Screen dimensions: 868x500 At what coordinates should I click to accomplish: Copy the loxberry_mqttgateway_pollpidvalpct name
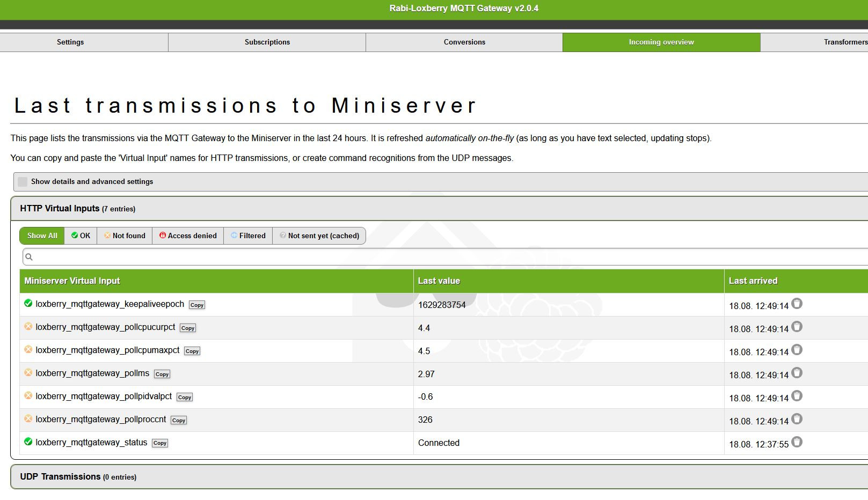(x=185, y=398)
